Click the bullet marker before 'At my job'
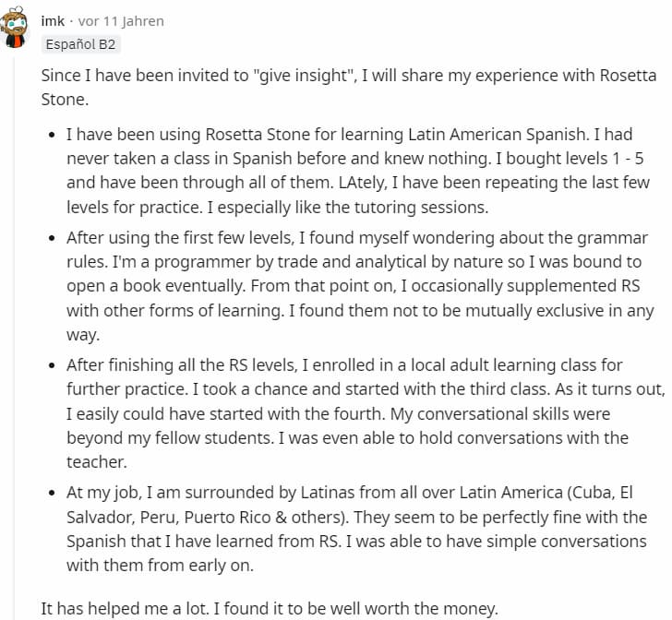 [53, 493]
